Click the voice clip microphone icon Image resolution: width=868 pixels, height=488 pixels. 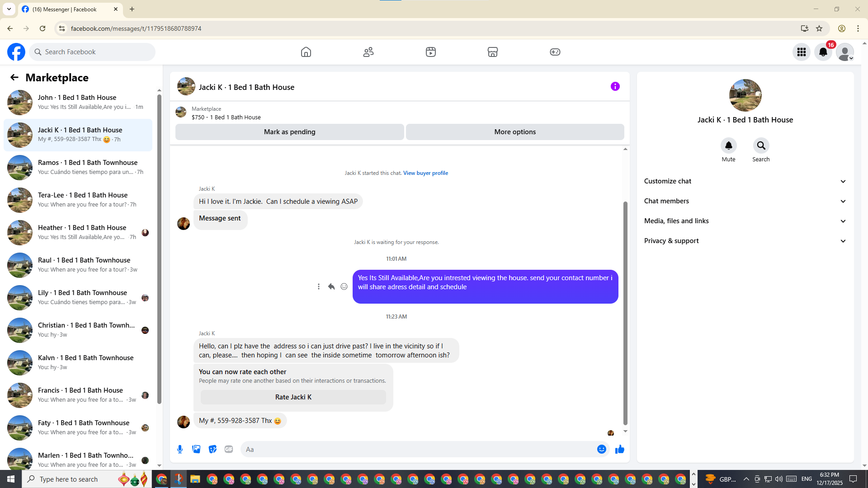pos(180,449)
